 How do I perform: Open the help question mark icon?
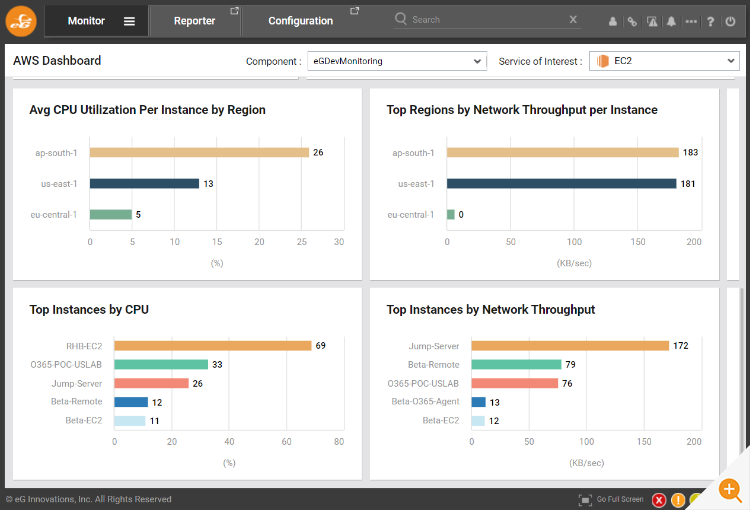point(711,22)
